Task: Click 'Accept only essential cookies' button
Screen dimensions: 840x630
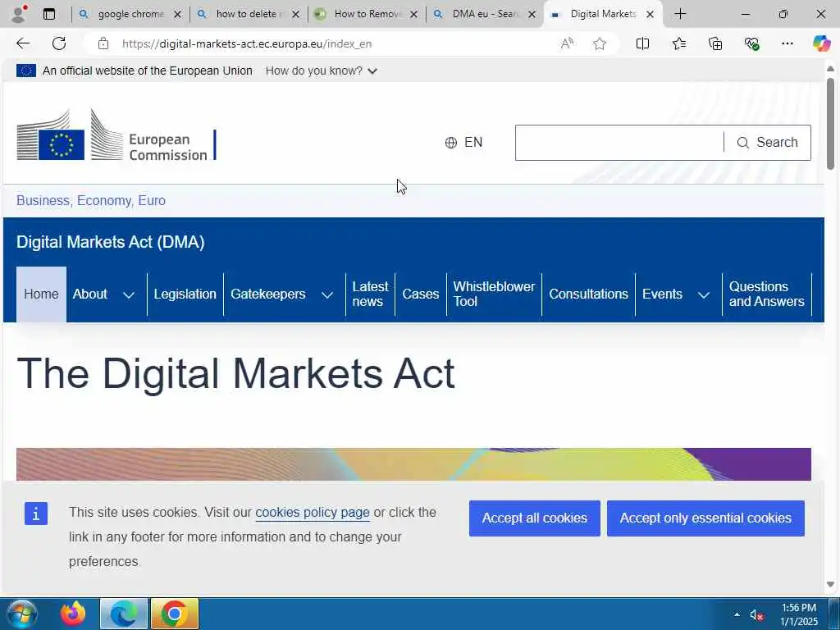Action: (x=705, y=518)
